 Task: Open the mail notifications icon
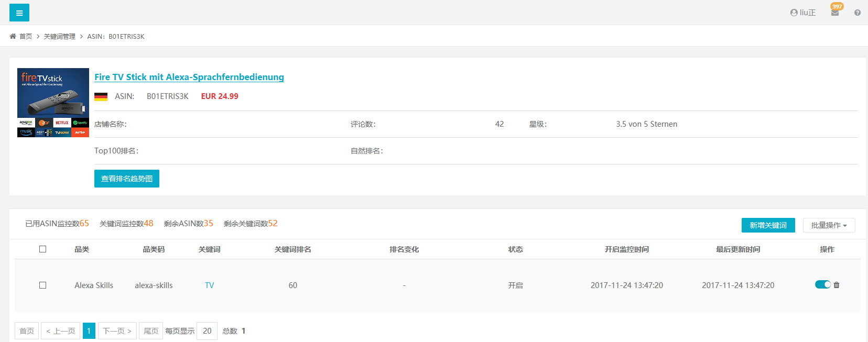(x=835, y=13)
